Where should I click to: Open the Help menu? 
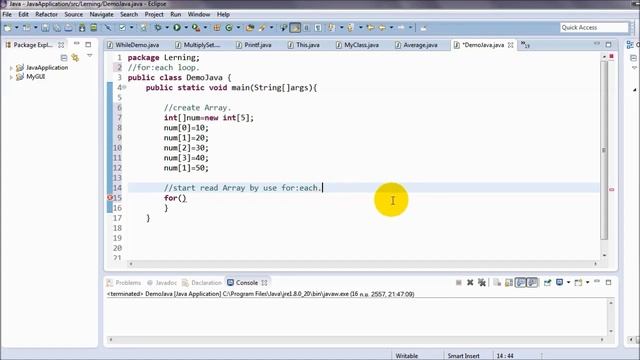223,14
